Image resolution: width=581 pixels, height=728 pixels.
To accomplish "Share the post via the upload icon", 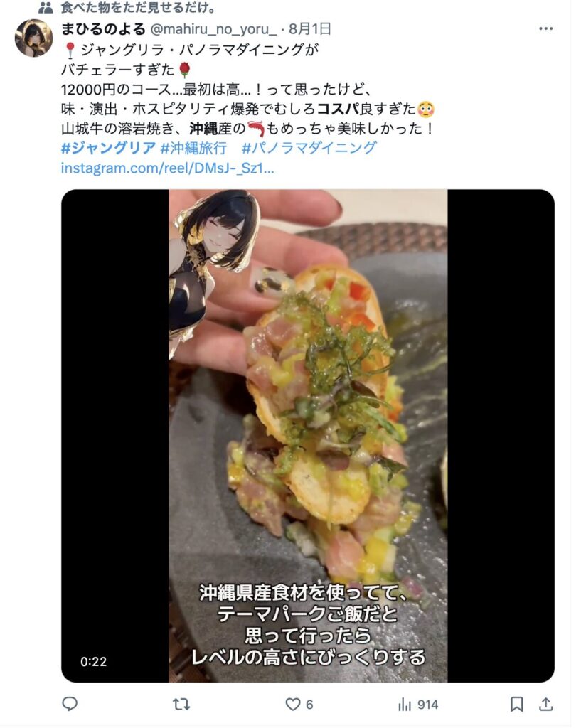I will click(546, 705).
